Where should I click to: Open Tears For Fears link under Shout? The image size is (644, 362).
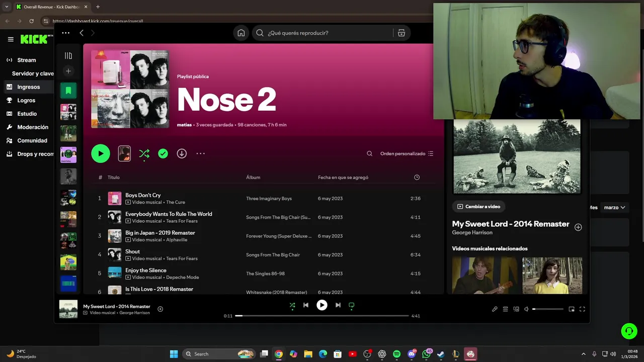coord(182,258)
